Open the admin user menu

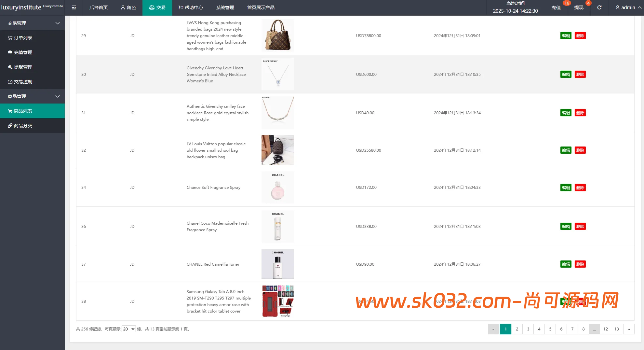[x=628, y=7]
